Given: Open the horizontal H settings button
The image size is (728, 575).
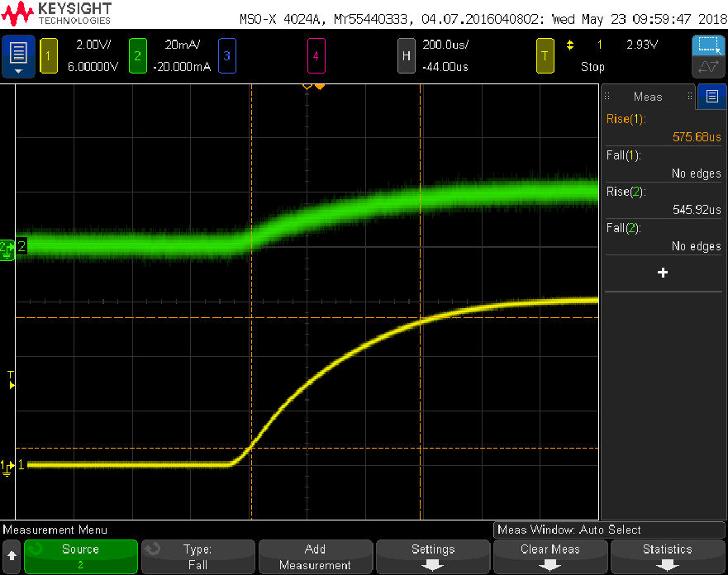Looking at the screenshot, I should click(x=406, y=56).
